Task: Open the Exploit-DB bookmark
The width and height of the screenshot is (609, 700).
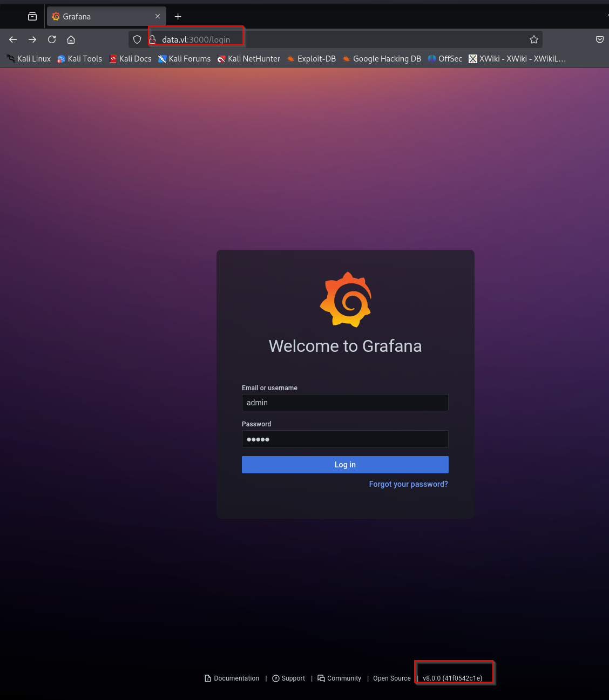Action: point(311,59)
